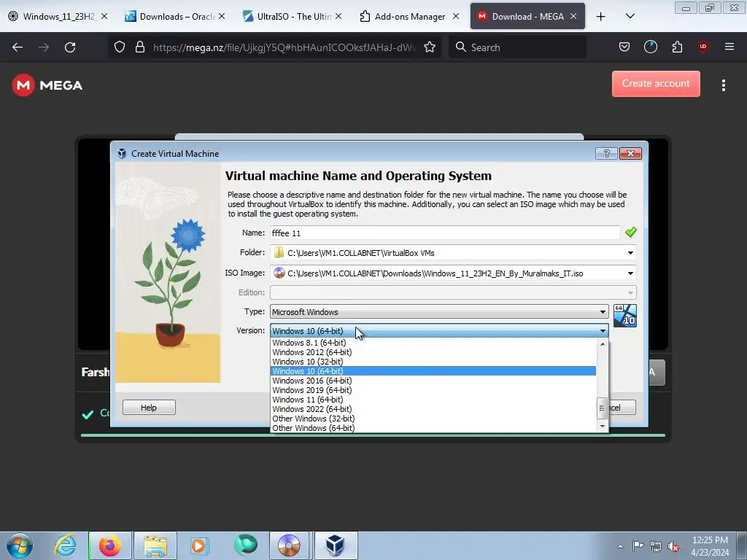The image size is (747, 560).
Task: Click the Name field containing fffee 11
Action: (445, 233)
